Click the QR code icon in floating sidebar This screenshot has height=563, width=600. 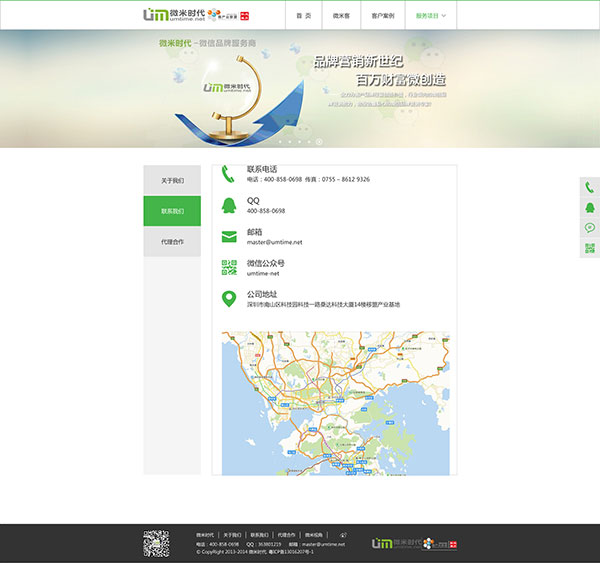[590, 248]
